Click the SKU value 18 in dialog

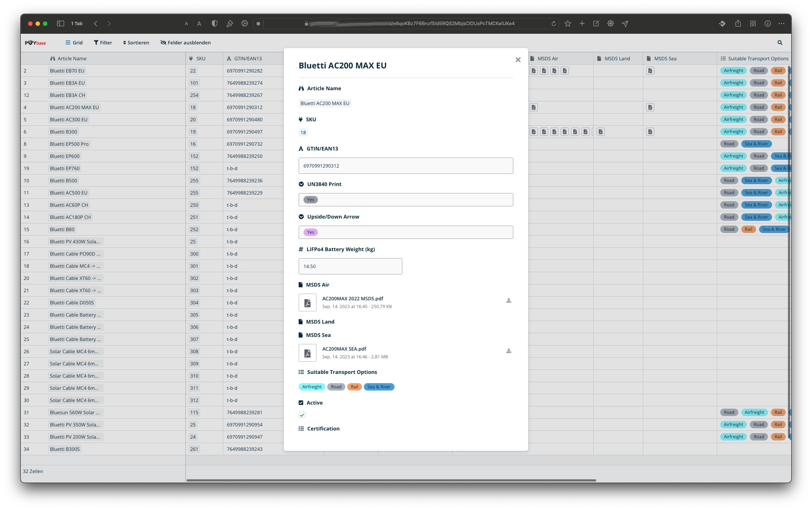(x=303, y=132)
